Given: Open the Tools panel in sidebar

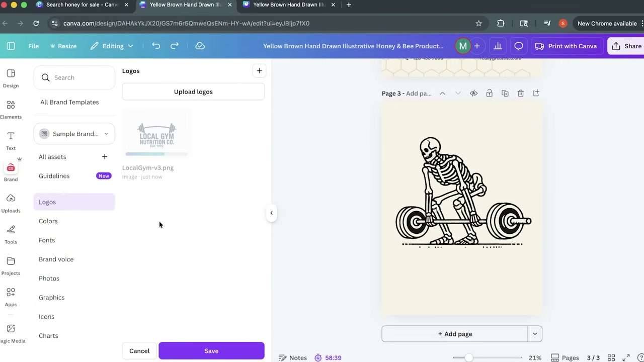Looking at the screenshot, I should pos(11,234).
